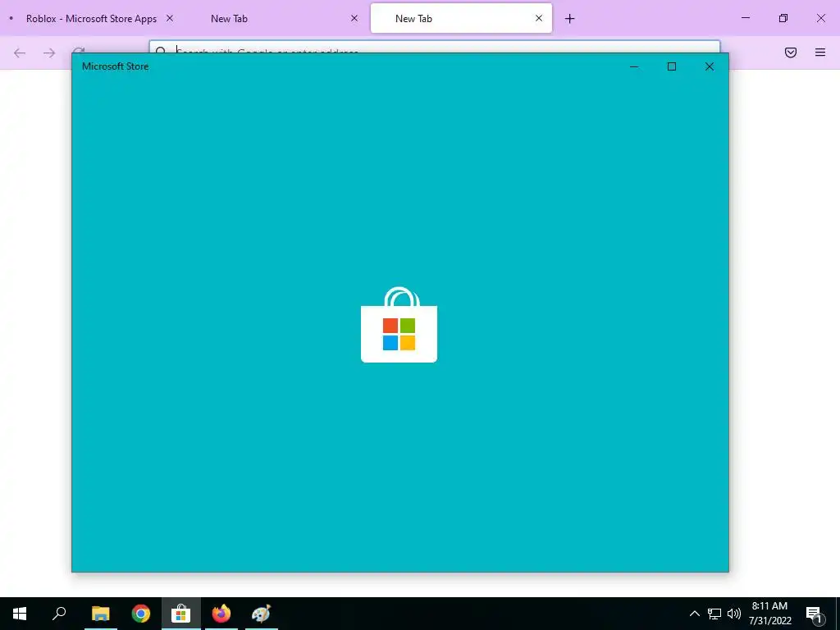The height and width of the screenshot is (630, 840).
Task: Go forward in Firefox
Action: point(49,52)
